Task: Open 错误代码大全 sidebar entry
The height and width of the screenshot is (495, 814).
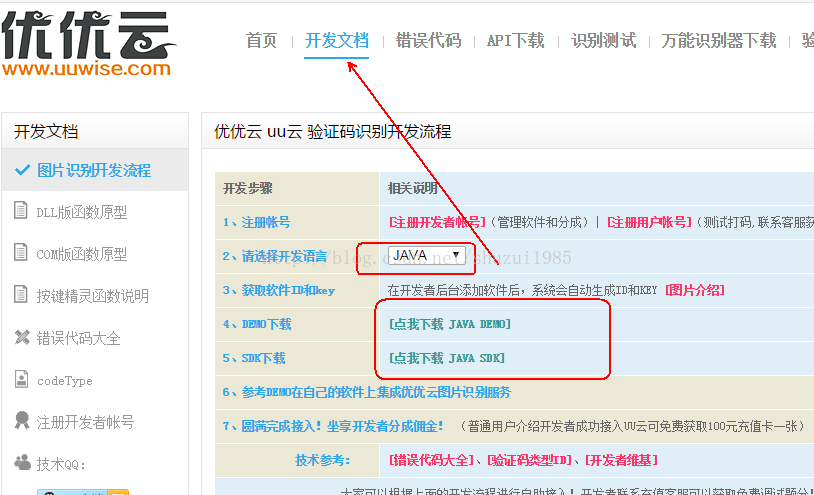Action: (x=78, y=338)
